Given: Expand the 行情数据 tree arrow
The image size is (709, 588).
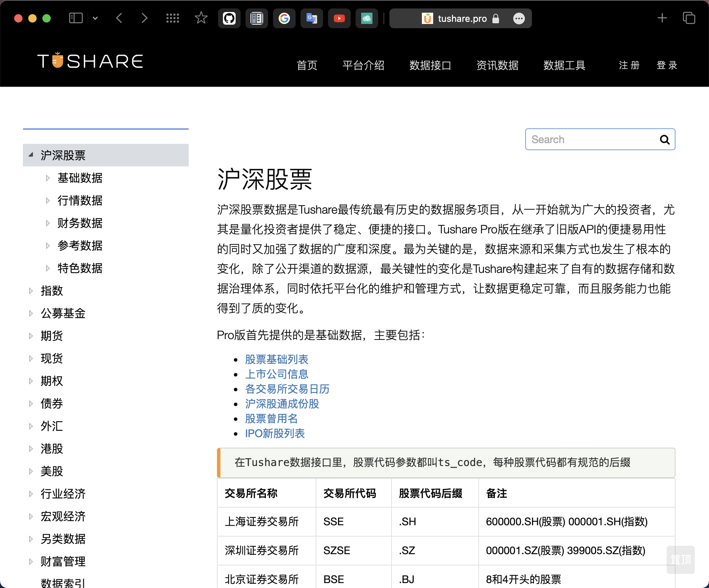Looking at the screenshot, I should pos(48,201).
